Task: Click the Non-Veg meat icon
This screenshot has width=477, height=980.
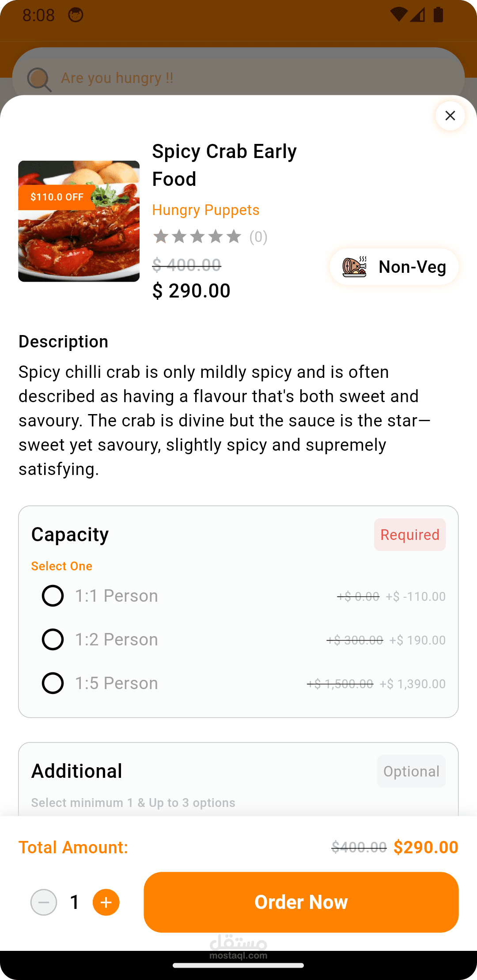Action: [355, 267]
